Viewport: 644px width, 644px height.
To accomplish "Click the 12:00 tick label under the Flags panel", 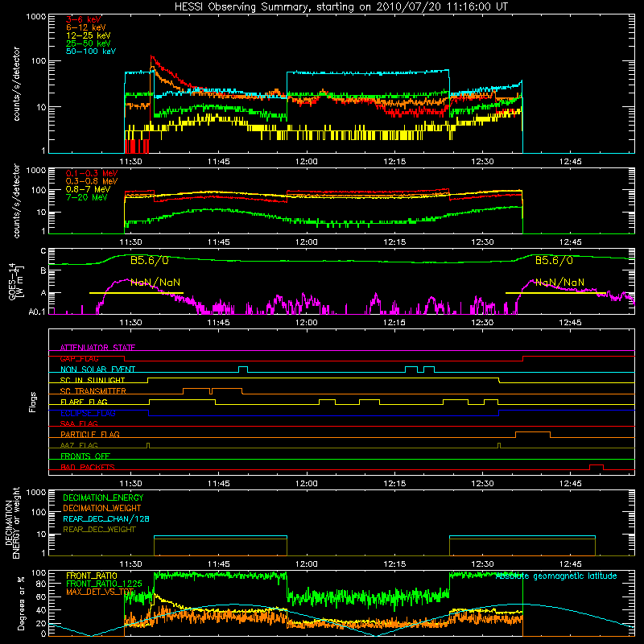I will [x=307, y=484].
